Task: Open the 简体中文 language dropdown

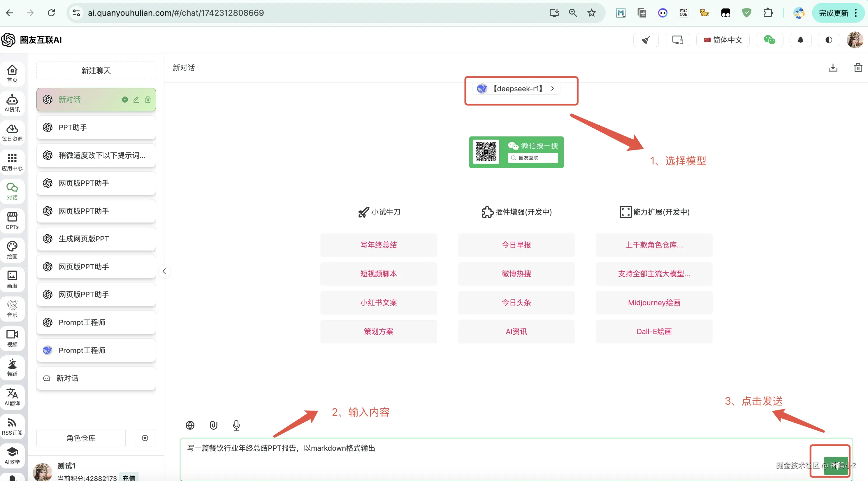Action: point(723,40)
